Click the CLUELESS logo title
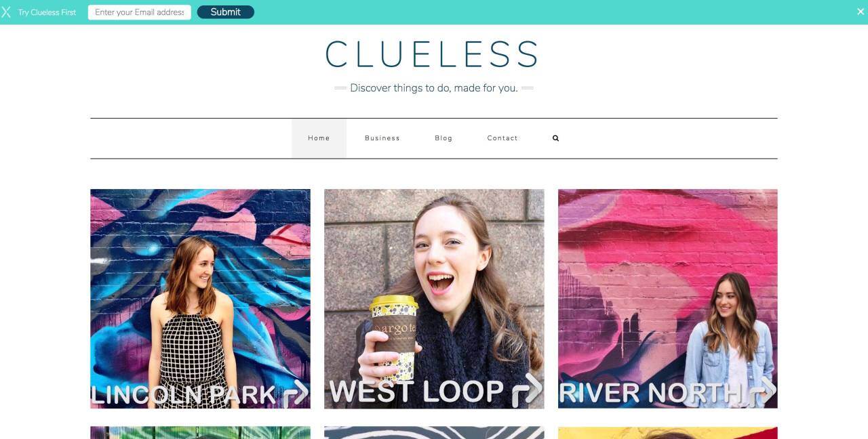Screen dimensions: 868x439 click(x=432, y=54)
